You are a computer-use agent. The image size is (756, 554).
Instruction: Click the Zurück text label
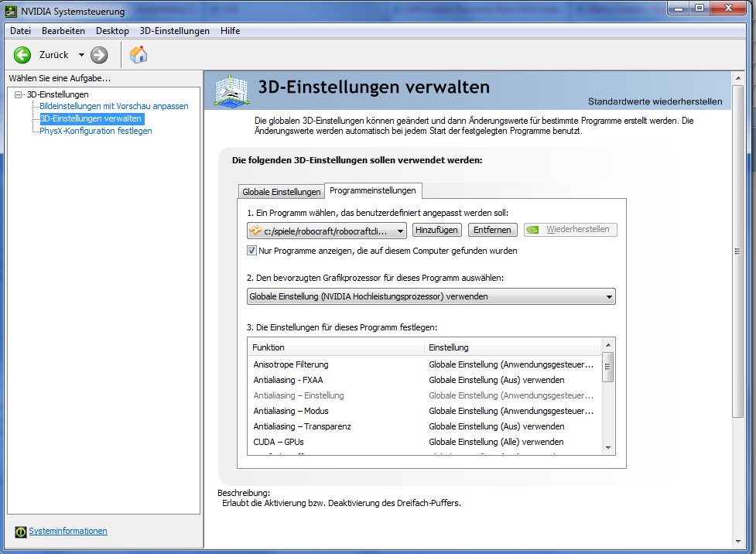[x=54, y=55]
